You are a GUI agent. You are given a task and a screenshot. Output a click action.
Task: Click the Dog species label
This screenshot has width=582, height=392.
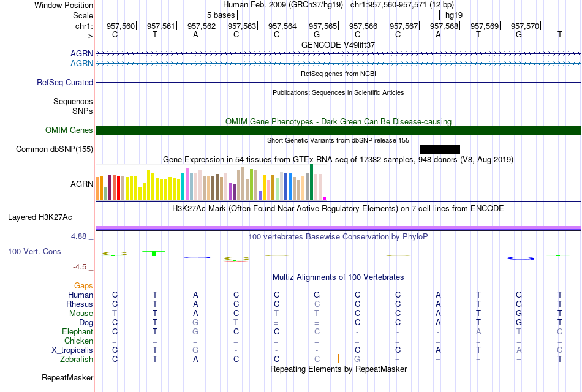tap(86, 323)
